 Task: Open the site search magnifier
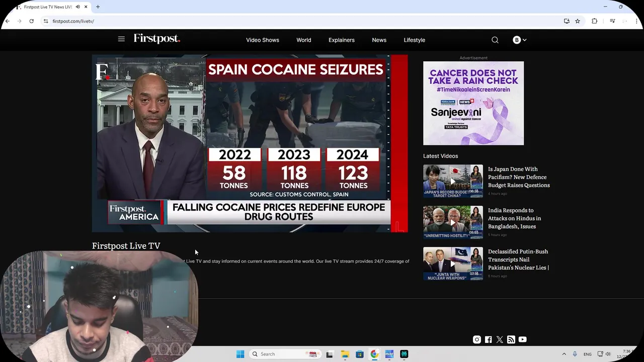(495, 40)
